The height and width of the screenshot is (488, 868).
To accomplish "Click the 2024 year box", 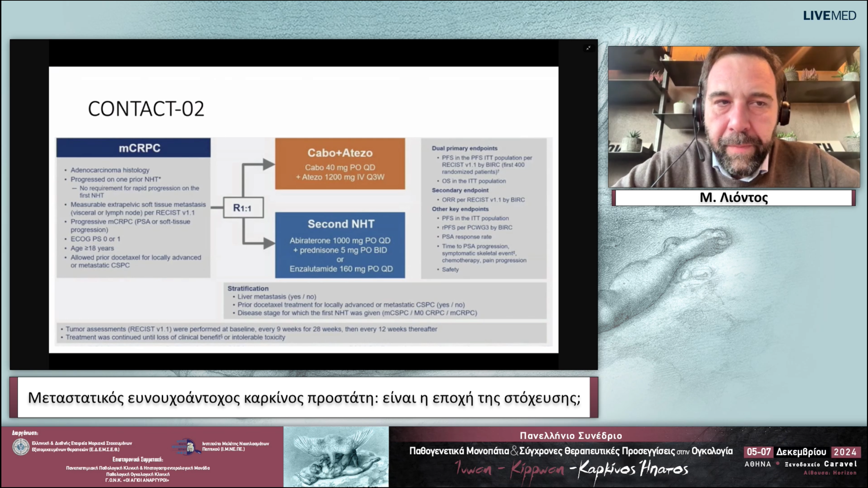I will point(845,452).
